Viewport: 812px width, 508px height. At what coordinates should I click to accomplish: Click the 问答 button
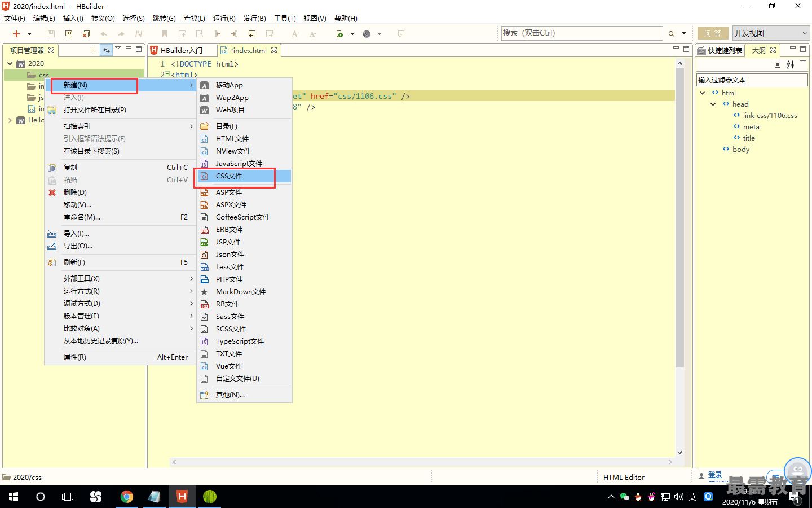[713, 33]
